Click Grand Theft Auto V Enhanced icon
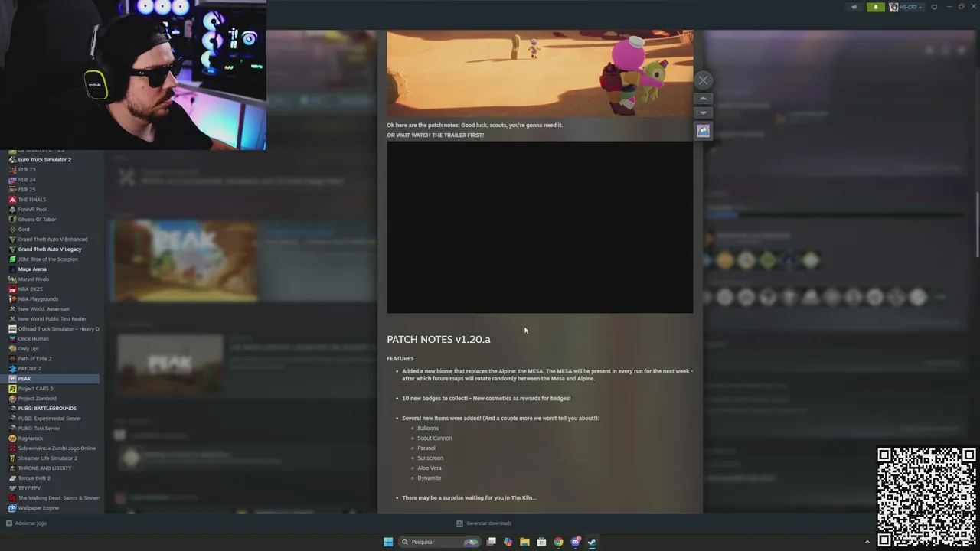 12,239
